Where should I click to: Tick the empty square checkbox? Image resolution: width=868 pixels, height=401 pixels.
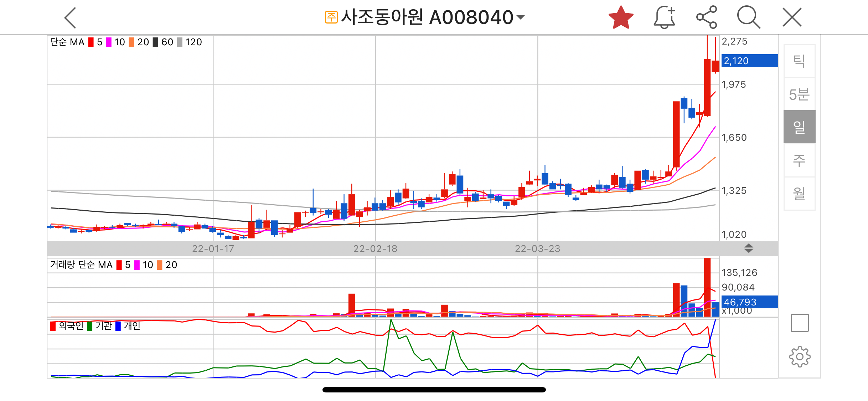[799, 323]
